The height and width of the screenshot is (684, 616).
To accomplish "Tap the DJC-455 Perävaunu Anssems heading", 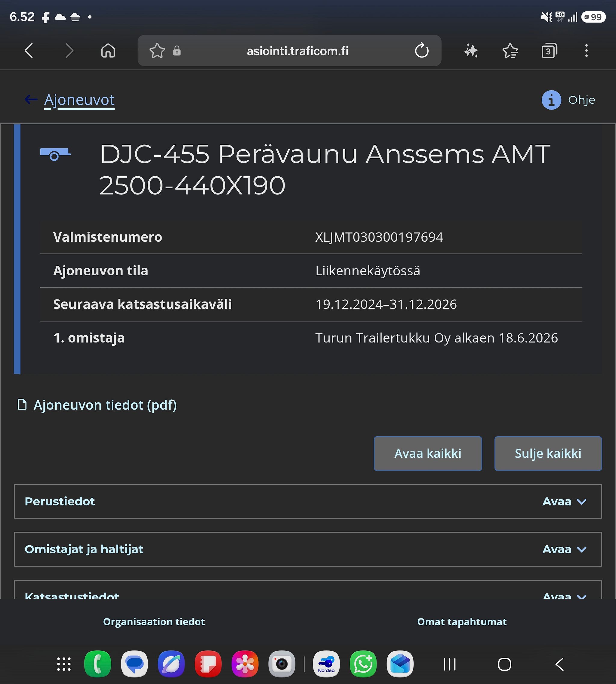I will click(x=325, y=169).
